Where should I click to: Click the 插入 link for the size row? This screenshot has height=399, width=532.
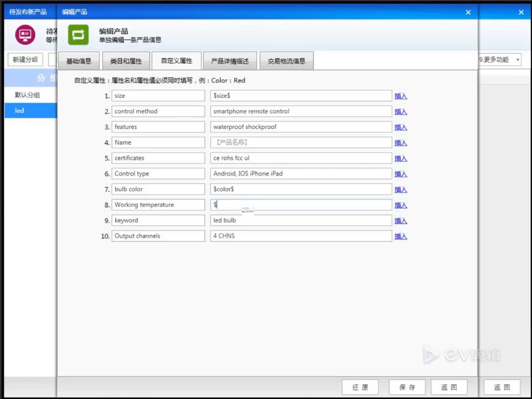[401, 96]
